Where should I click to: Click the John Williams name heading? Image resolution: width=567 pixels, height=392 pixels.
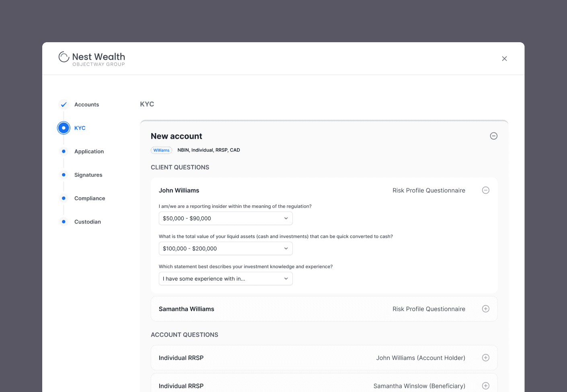(x=179, y=191)
